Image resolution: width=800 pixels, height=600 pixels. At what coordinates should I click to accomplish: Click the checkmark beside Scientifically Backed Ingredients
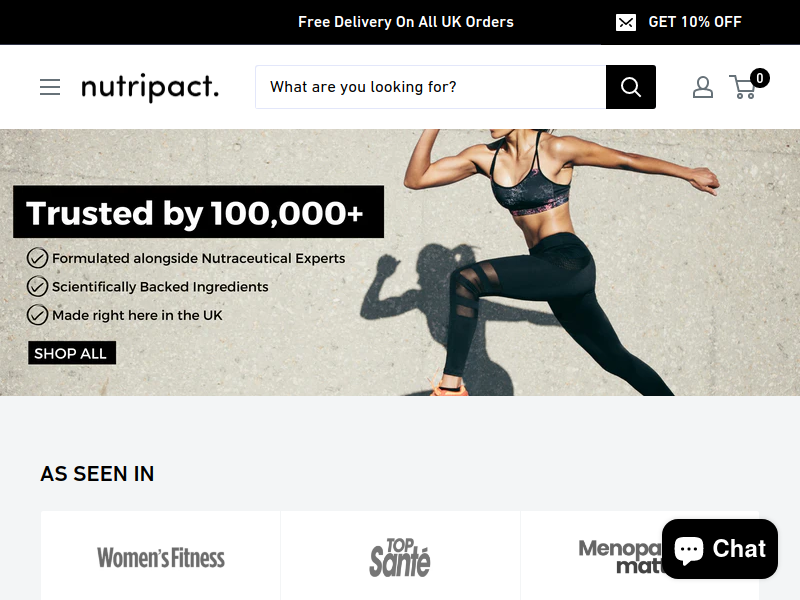(37, 287)
